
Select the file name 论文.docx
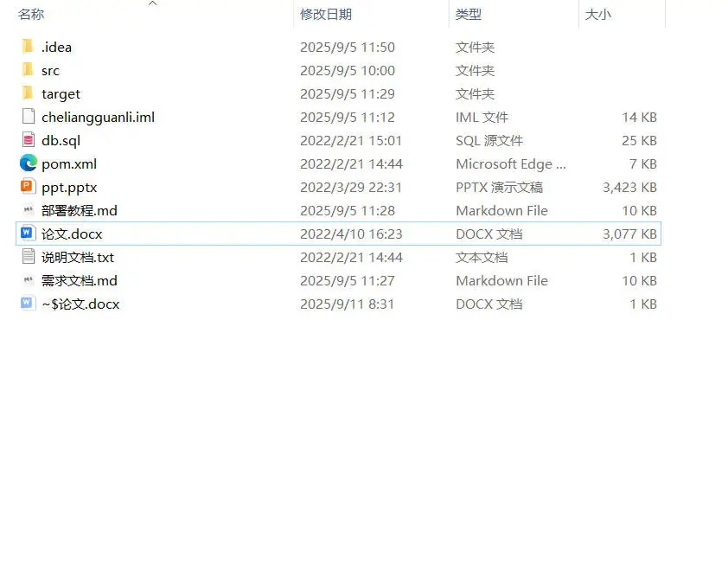click(x=72, y=234)
